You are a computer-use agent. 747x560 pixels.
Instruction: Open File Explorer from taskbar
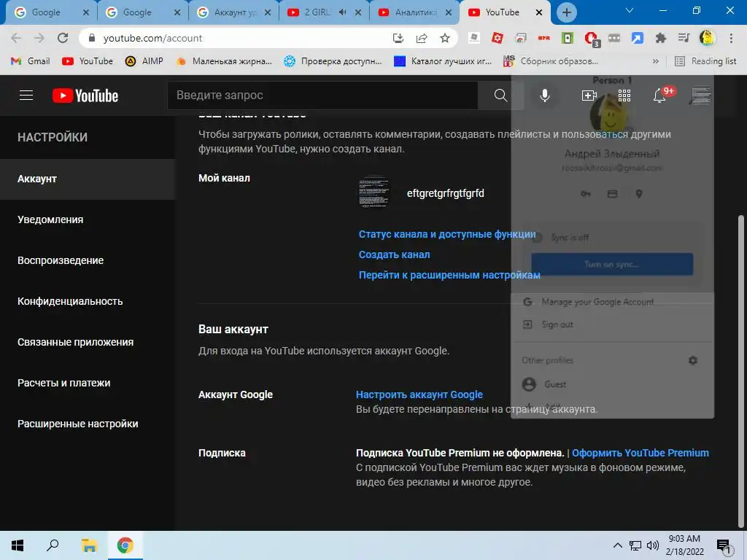pyautogui.click(x=89, y=545)
